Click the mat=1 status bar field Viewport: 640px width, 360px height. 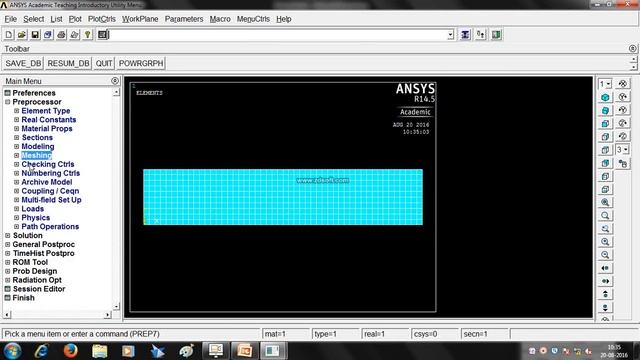click(x=286, y=334)
